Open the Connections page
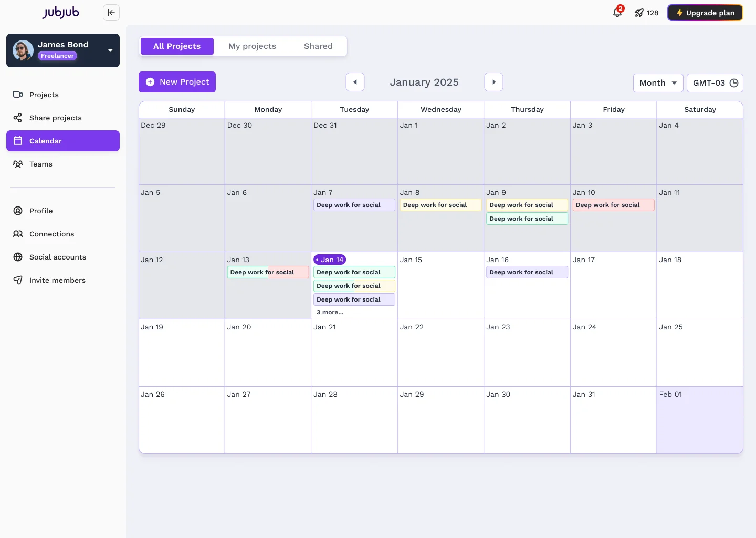 [x=51, y=234]
